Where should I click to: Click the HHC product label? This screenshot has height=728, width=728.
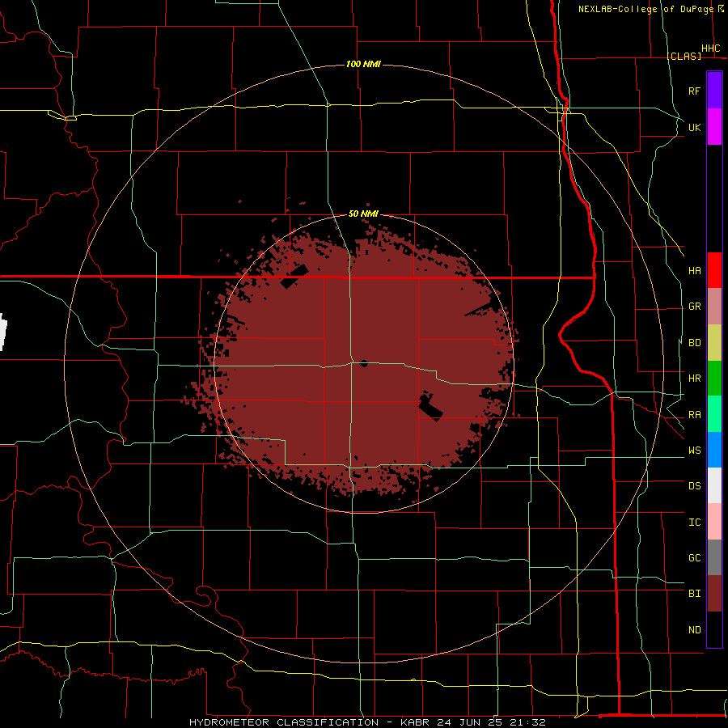[x=710, y=49]
